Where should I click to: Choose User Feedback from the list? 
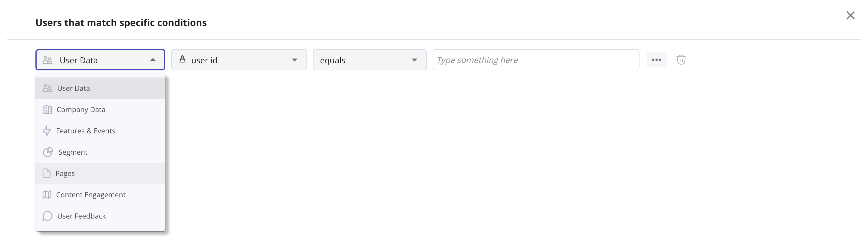[x=81, y=216]
